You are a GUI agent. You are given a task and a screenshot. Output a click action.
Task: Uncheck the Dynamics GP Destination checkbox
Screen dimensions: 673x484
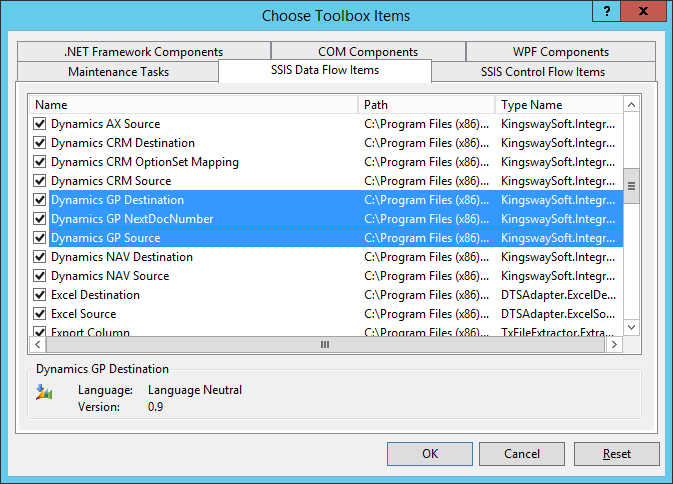pos(39,200)
